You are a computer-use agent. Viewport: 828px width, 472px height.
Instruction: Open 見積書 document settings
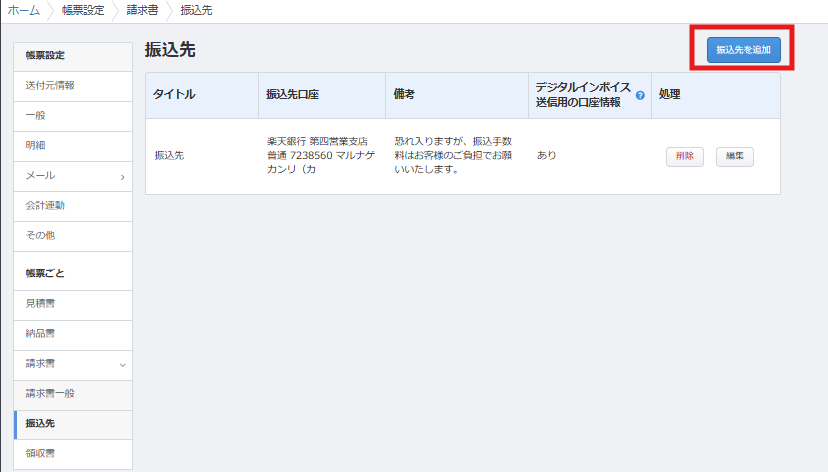click(x=40, y=303)
